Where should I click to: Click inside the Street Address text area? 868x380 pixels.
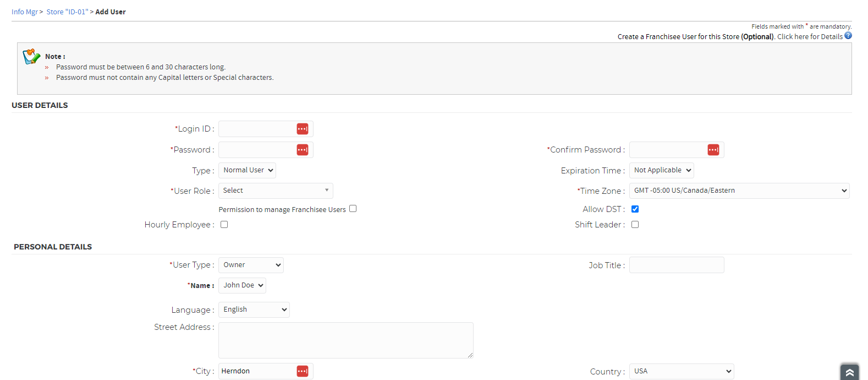pos(345,340)
